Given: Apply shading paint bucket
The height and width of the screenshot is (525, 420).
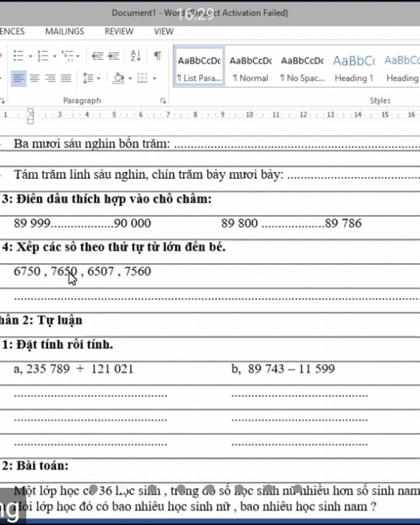Looking at the screenshot, I should tap(119, 78).
